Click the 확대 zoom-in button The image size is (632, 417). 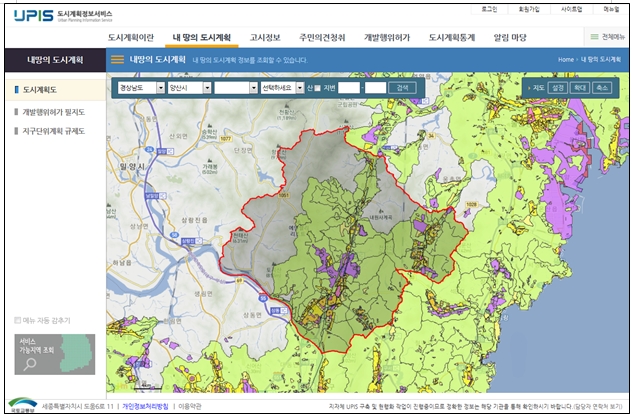(580, 88)
